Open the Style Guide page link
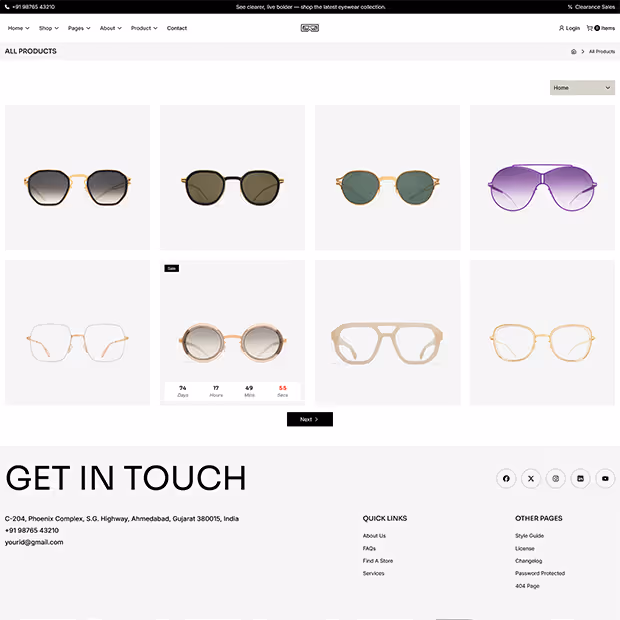The image size is (620, 620). coord(529,536)
